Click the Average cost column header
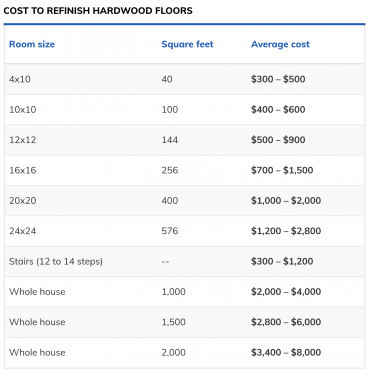This screenshot has width=370, height=370. click(280, 44)
